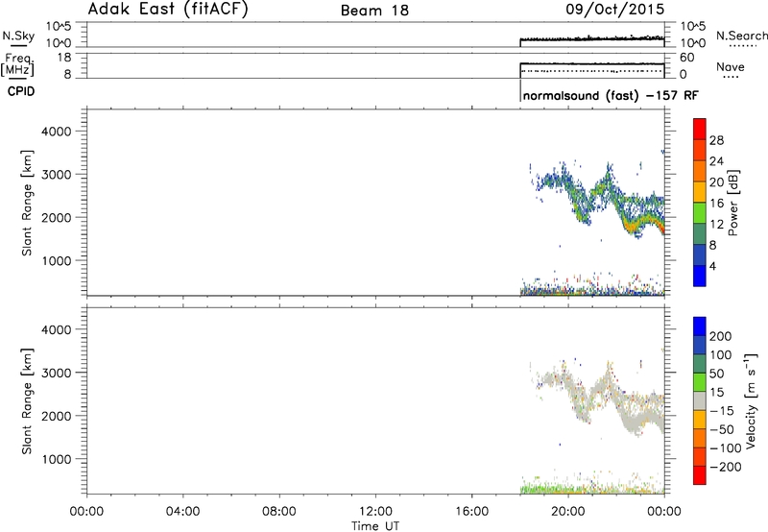Screen dimensions: 768x532
Task: Click the '28' Power colorbar value
Action: (716, 140)
